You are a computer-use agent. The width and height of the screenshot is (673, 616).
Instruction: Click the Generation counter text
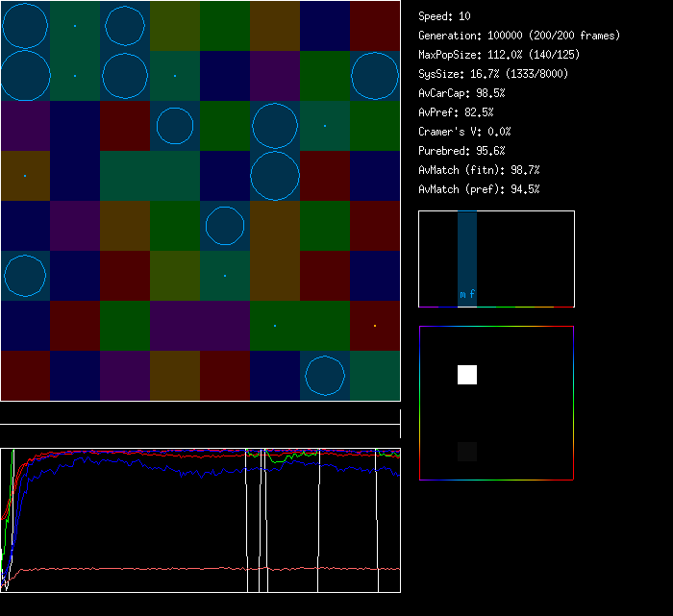pyautogui.click(x=519, y=36)
